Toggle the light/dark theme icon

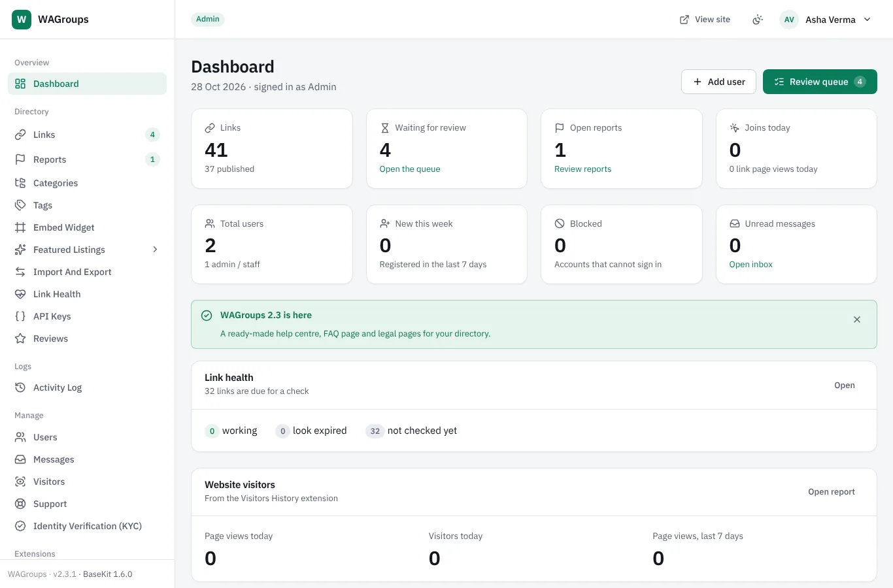point(758,20)
